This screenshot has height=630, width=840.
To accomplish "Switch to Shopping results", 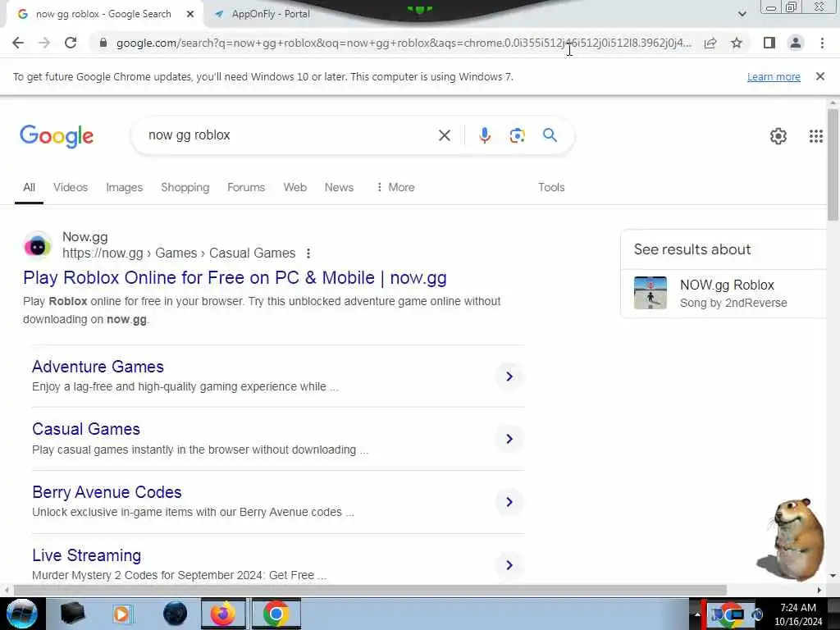I will tap(185, 188).
